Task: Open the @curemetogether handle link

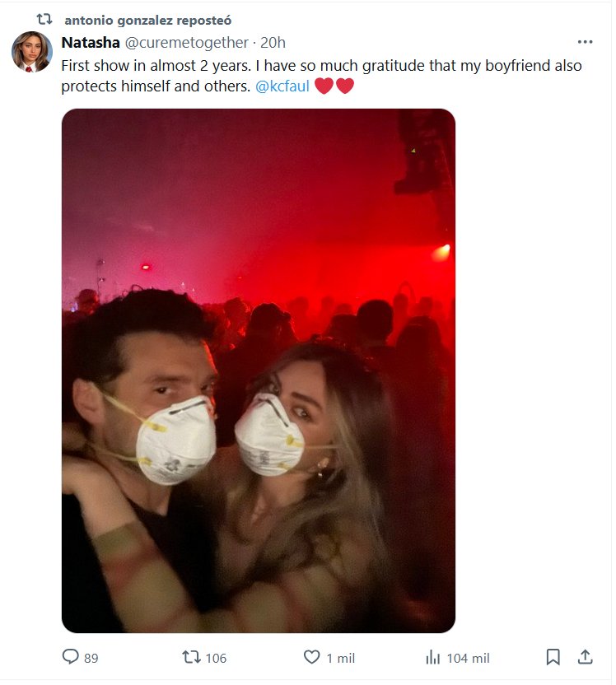Action: tap(187, 43)
